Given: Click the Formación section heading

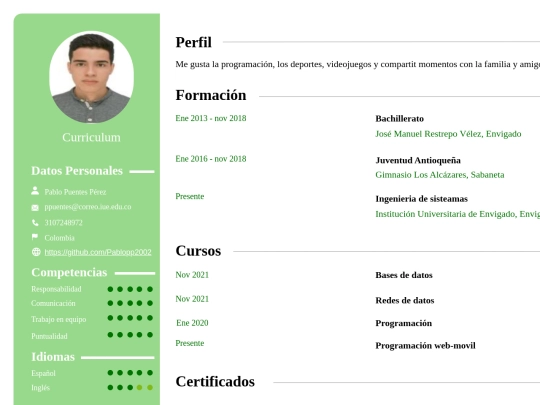Looking at the screenshot, I should click(211, 95).
